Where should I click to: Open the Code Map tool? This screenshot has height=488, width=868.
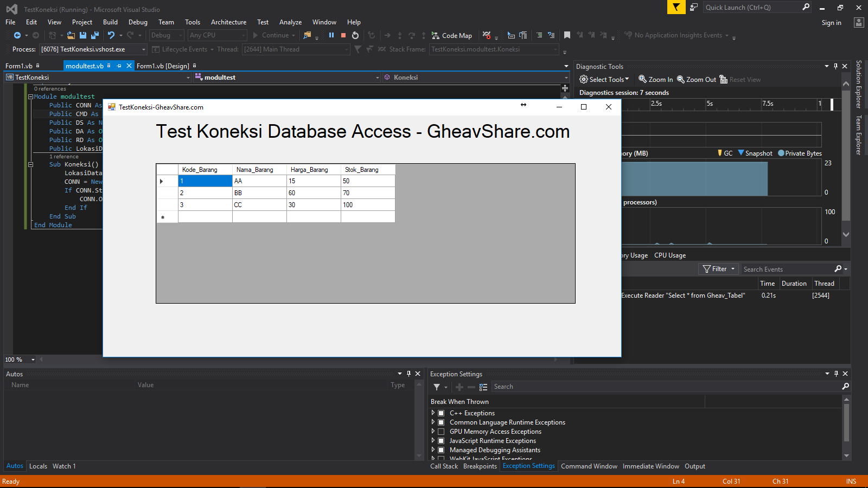tap(452, 35)
